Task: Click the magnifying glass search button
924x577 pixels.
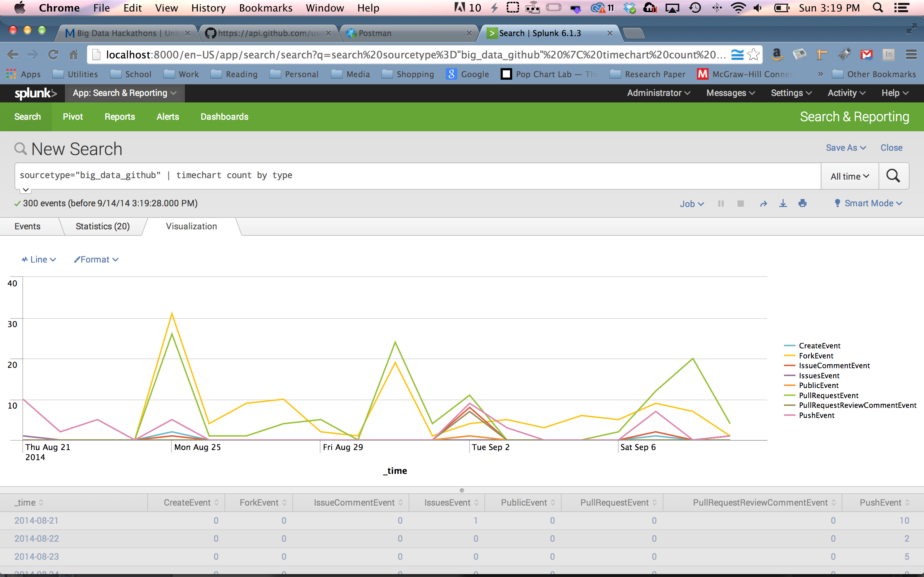Action: [893, 176]
